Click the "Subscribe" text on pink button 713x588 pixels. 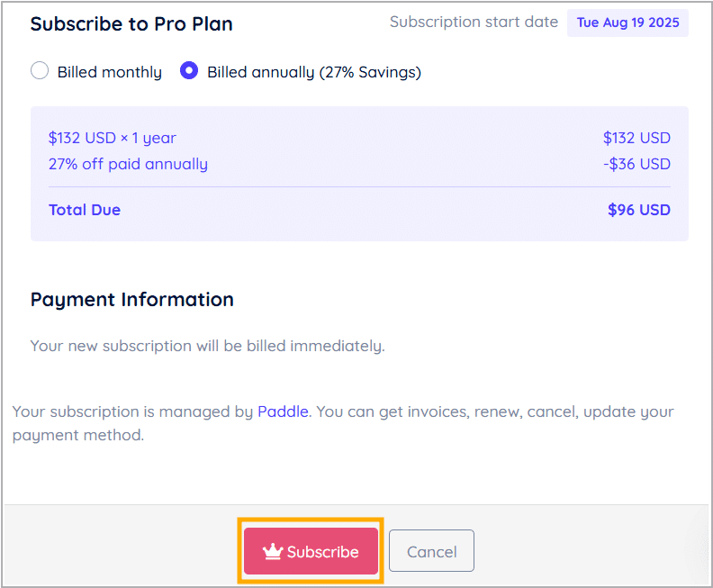[322, 552]
